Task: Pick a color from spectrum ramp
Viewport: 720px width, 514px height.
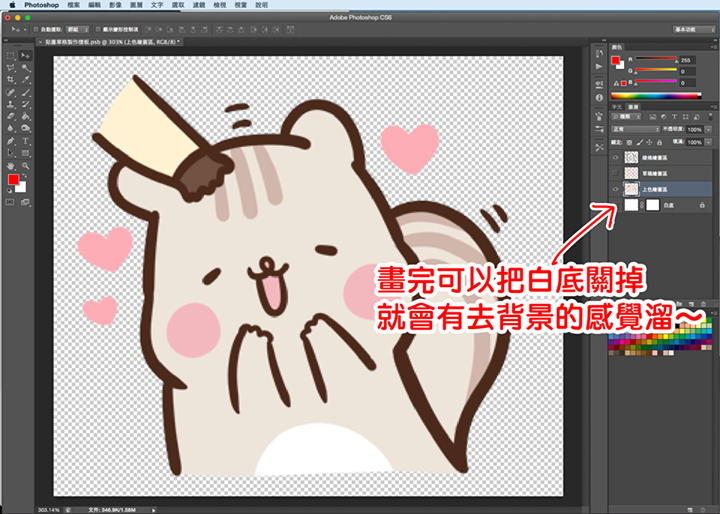Action: point(656,96)
